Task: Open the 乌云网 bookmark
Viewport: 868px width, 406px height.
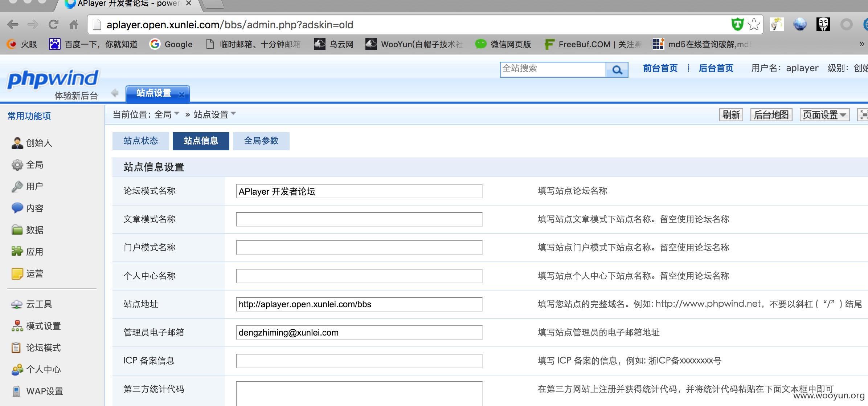Action: (x=333, y=44)
